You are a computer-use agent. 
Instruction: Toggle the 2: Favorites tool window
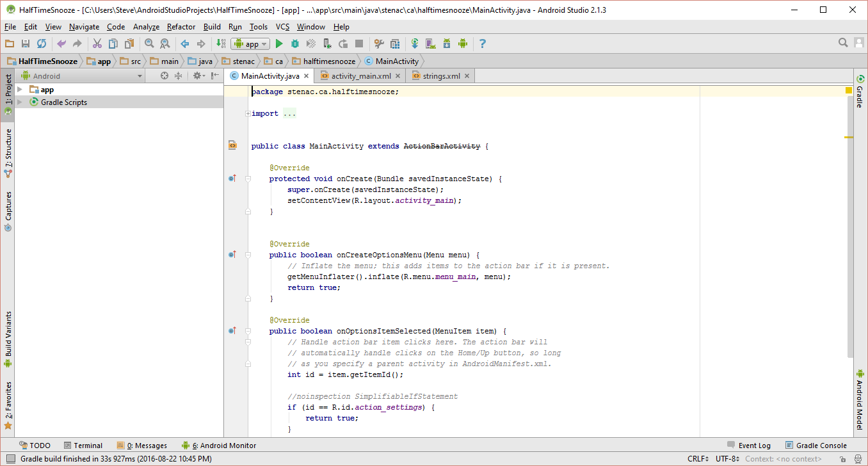pyautogui.click(x=8, y=405)
